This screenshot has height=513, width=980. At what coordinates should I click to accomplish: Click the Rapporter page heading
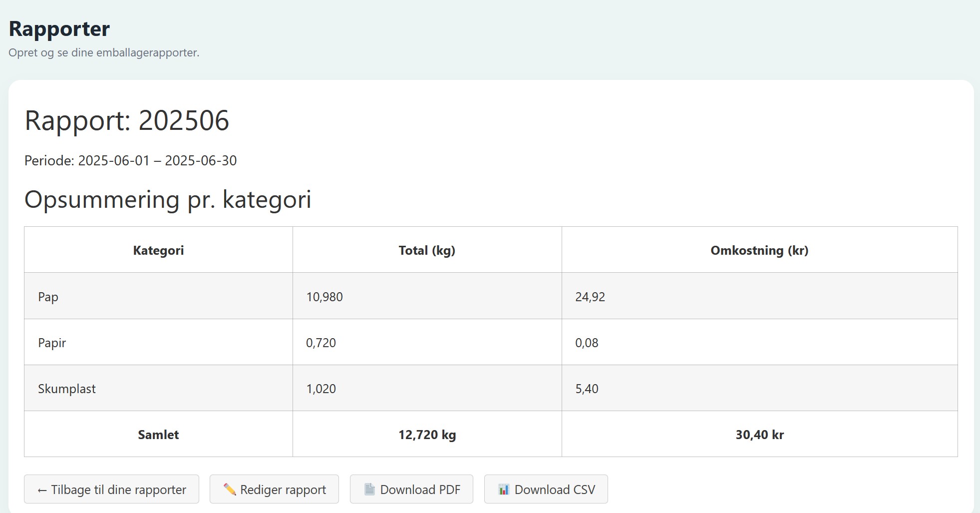coord(59,29)
